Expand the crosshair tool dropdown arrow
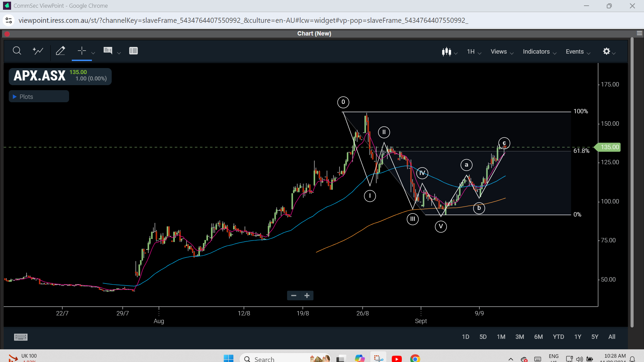Image resolution: width=644 pixels, height=362 pixels. pos(93,53)
